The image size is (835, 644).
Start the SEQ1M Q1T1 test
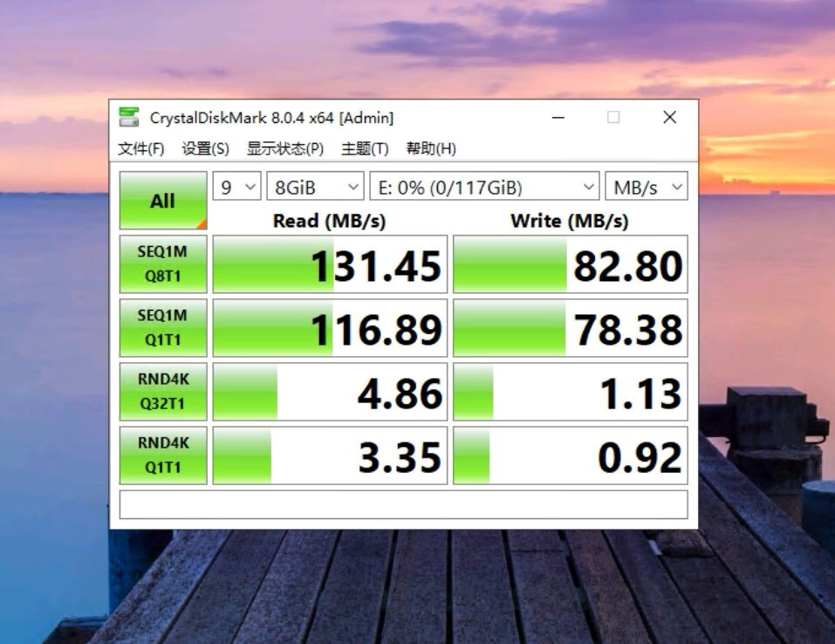tap(163, 327)
